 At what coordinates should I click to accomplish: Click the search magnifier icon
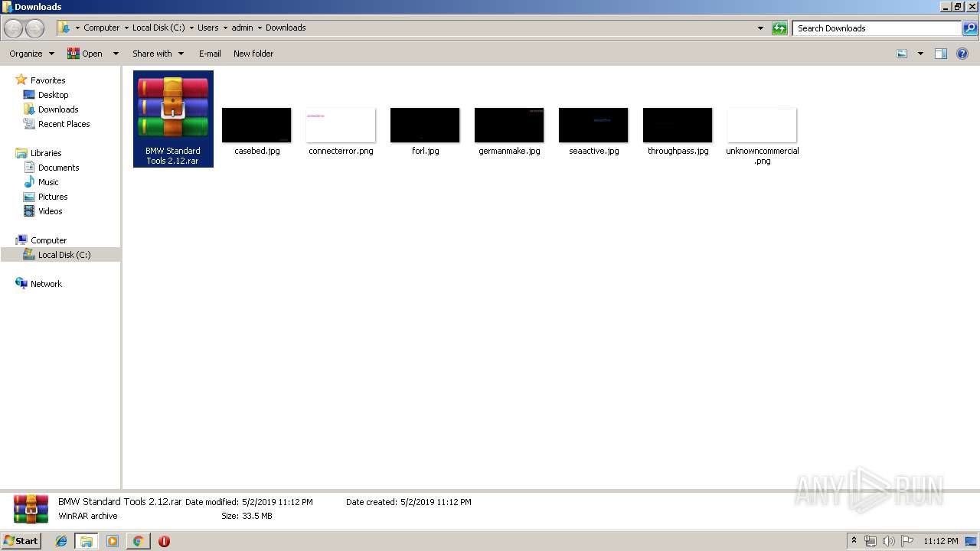click(969, 28)
